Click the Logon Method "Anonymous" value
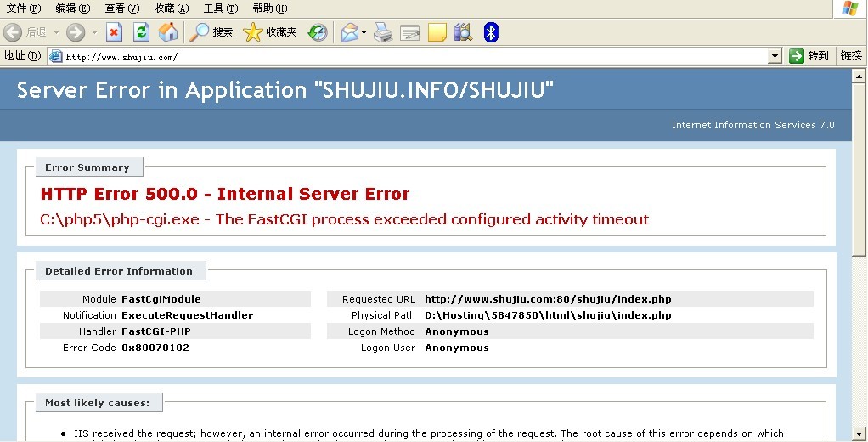Screen dimensions: 868x442 tap(457, 331)
